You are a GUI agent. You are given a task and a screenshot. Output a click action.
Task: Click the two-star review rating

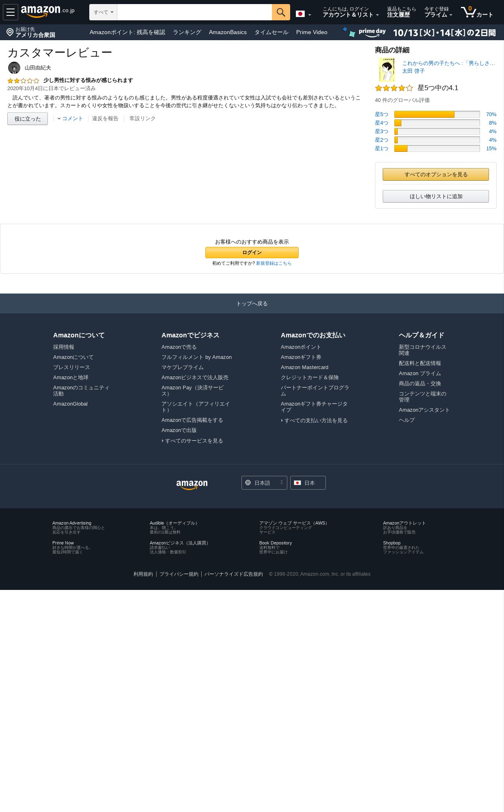click(x=23, y=81)
